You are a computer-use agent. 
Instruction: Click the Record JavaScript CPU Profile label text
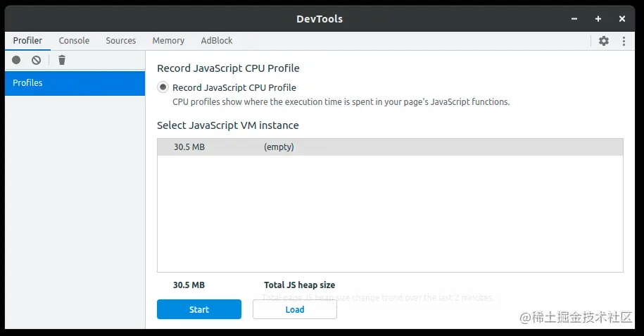coord(234,87)
